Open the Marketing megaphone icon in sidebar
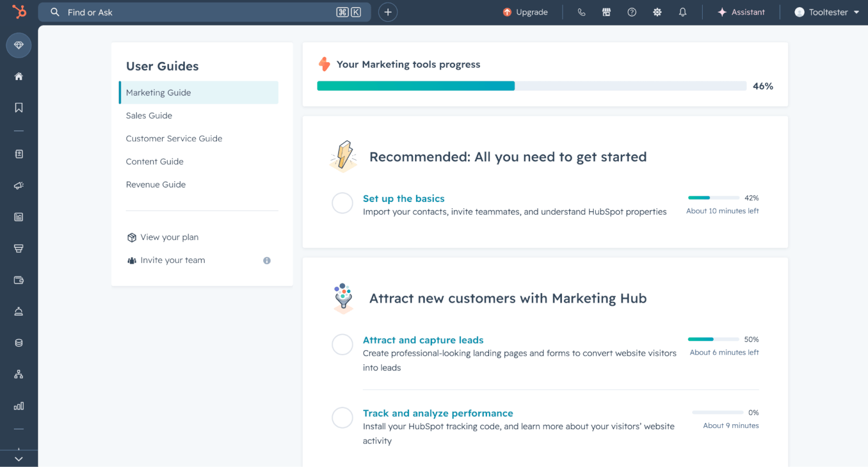Image resolution: width=868 pixels, height=467 pixels. coord(19,186)
